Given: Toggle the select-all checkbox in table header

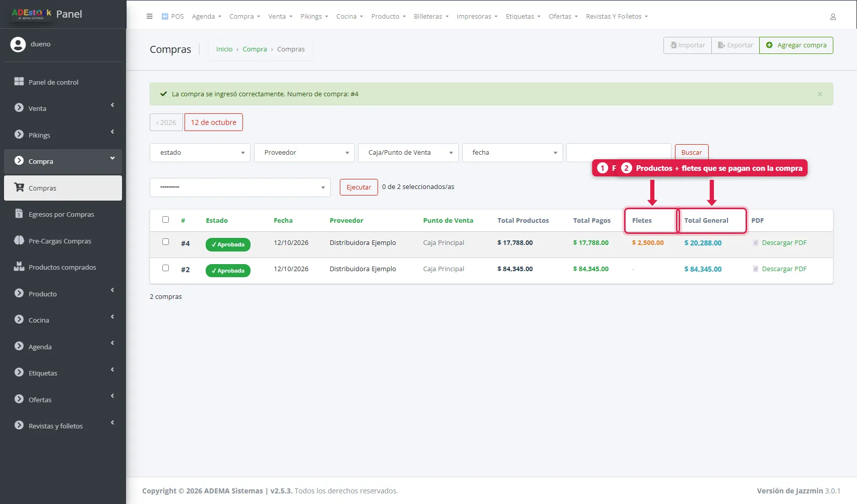Looking at the screenshot, I should 165,220.
